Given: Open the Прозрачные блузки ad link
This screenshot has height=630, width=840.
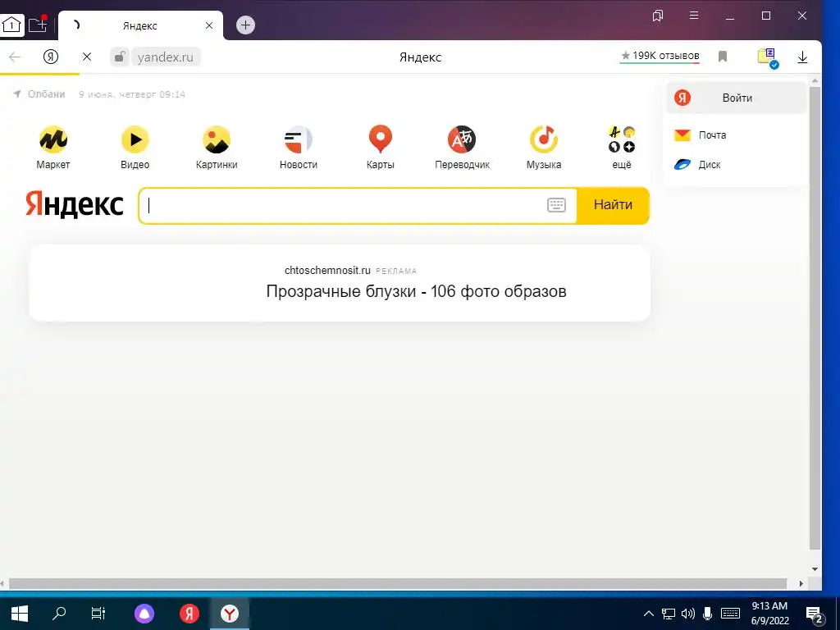Looking at the screenshot, I should tap(416, 291).
